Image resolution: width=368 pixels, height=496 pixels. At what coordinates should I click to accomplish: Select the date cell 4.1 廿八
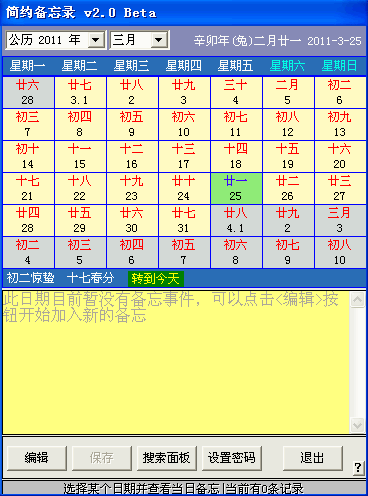(236, 220)
